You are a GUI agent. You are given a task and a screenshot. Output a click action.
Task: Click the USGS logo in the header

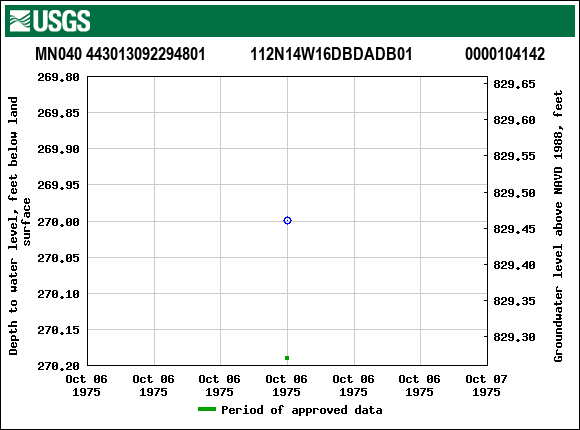[x=50, y=21]
